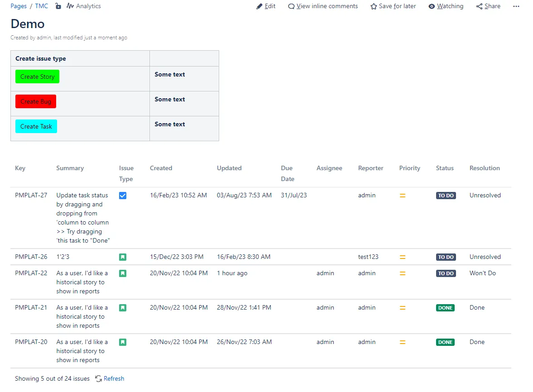Image resolution: width=533 pixels, height=392 pixels.
Task: Sort issues by Key column
Action: pos(20,168)
